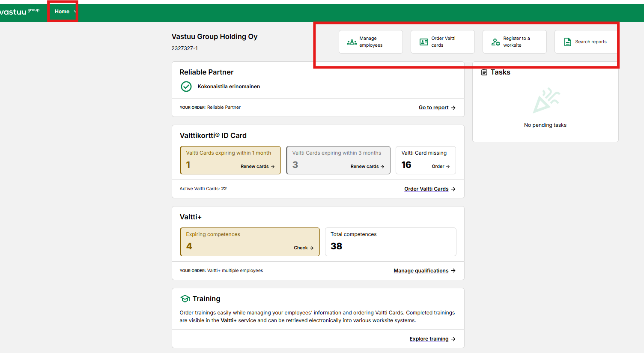Open the Home menu

tap(62, 12)
